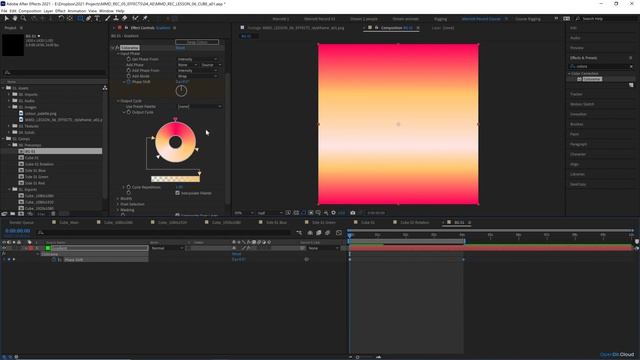Collapse the Output Cycle group

[118, 101]
